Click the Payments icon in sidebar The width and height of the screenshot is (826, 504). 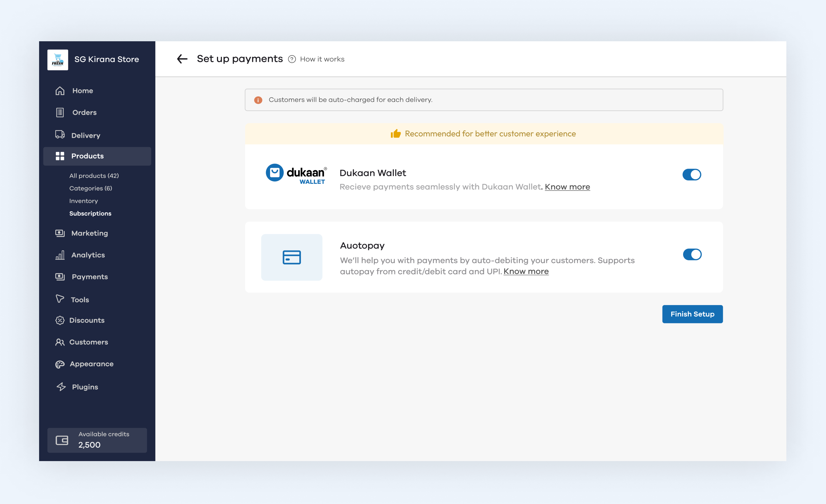point(60,276)
